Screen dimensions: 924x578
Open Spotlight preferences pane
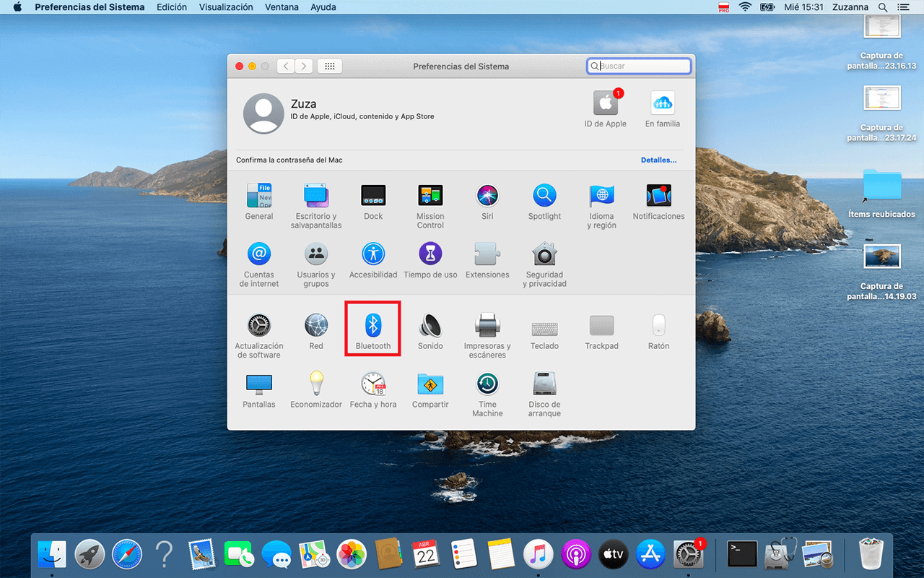point(544,202)
